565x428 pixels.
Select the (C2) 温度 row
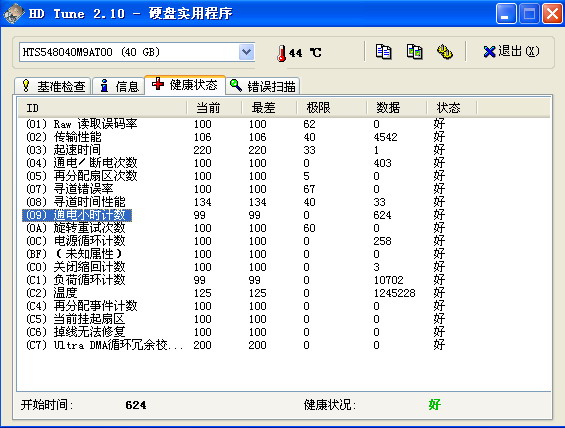[x=284, y=293]
